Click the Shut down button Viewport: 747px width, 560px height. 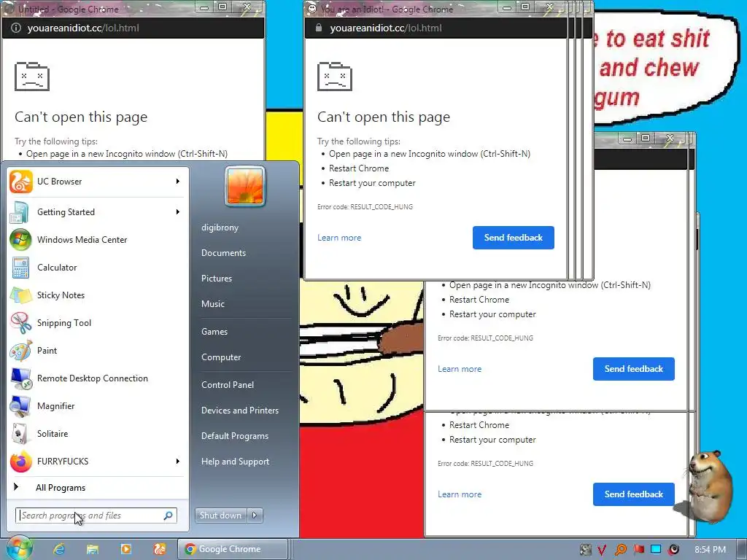[221, 516]
